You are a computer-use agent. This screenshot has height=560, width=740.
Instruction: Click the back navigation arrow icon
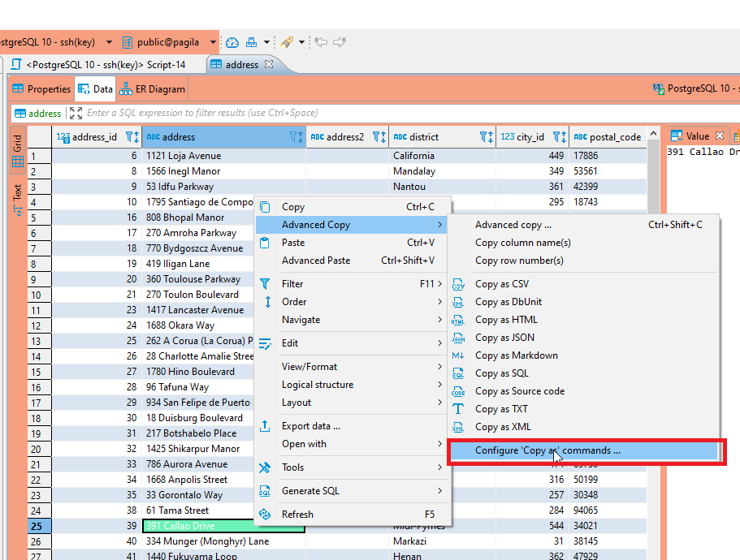click(321, 42)
